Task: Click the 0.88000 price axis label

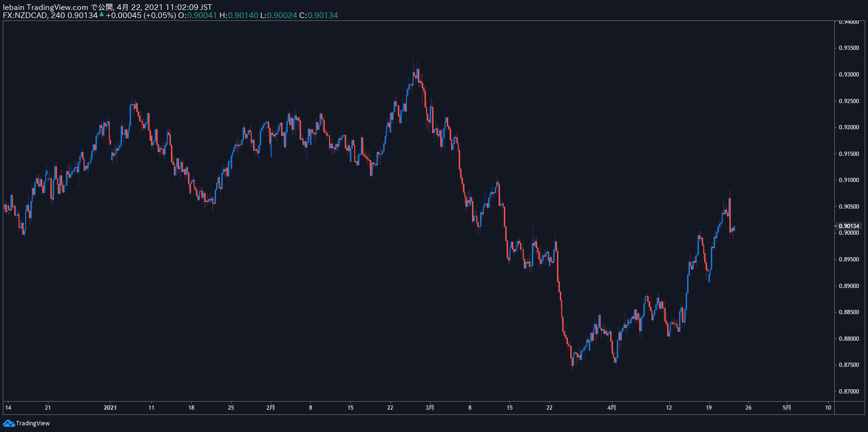Action: (x=849, y=339)
